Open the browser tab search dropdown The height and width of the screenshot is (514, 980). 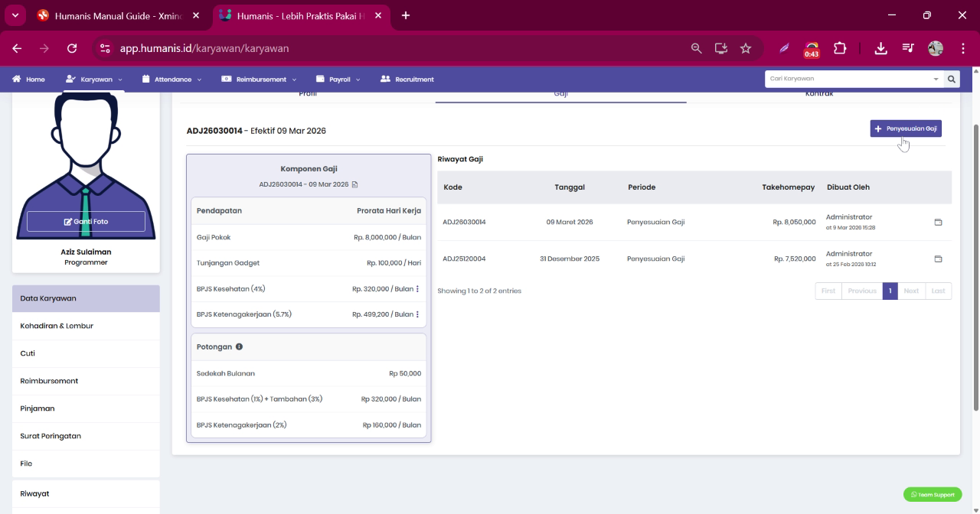pos(14,15)
